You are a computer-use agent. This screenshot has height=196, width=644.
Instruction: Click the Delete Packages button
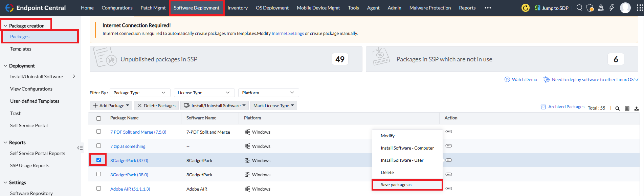click(x=156, y=105)
